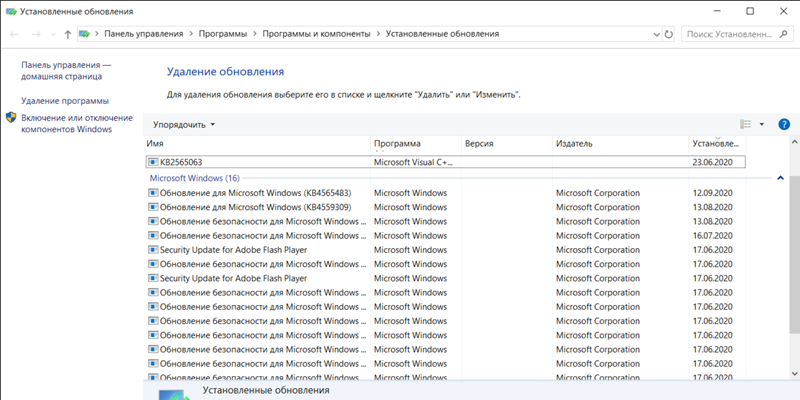Click the shield icon beside Windows components link
Image resolution: width=800 pixels, height=400 pixels.
(x=11, y=118)
